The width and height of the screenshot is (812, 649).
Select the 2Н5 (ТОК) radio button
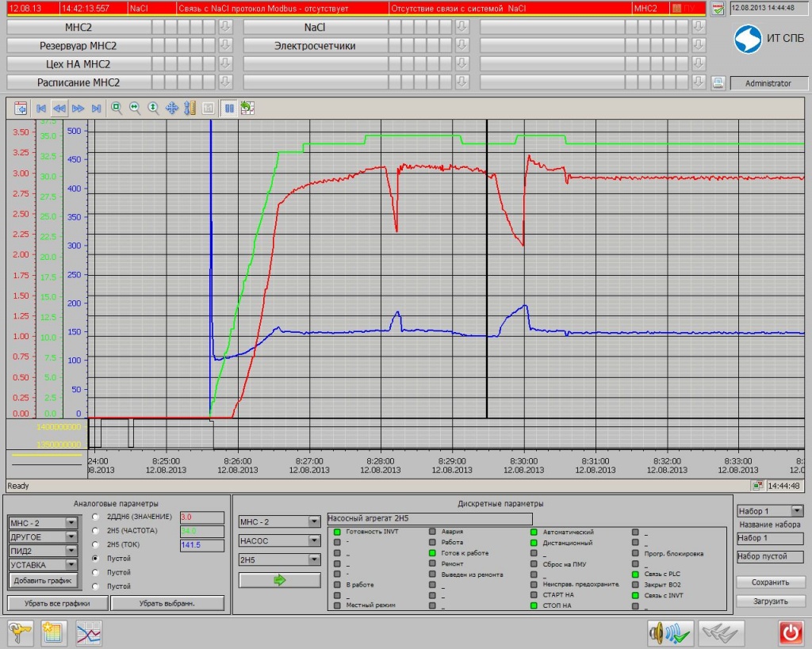pos(95,544)
